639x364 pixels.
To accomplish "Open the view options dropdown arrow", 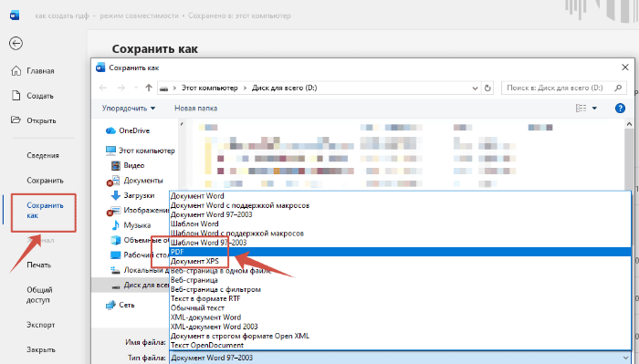I will click(594, 109).
